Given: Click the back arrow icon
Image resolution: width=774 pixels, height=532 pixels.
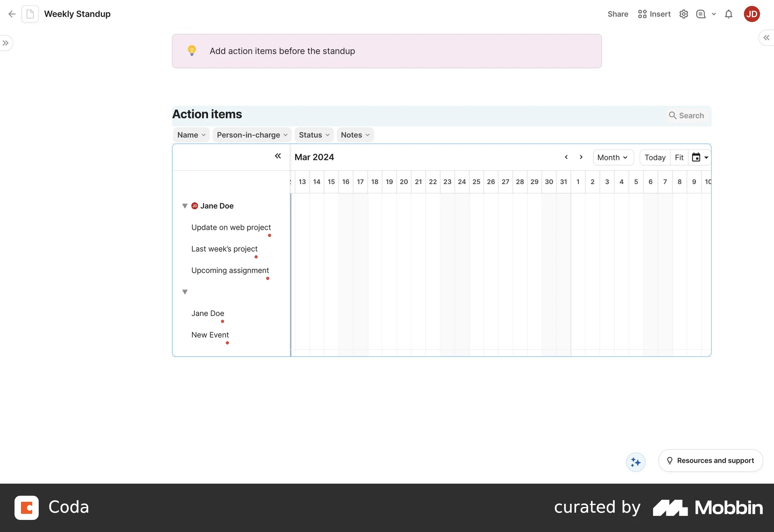Looking at the screenshot, I should (x=12, y=14).
